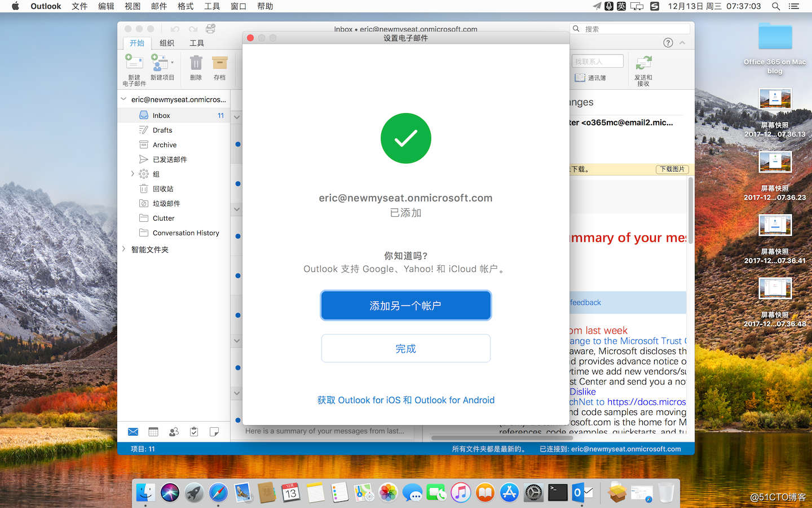Expand the 组 groups folder

(x=133, y=174)
